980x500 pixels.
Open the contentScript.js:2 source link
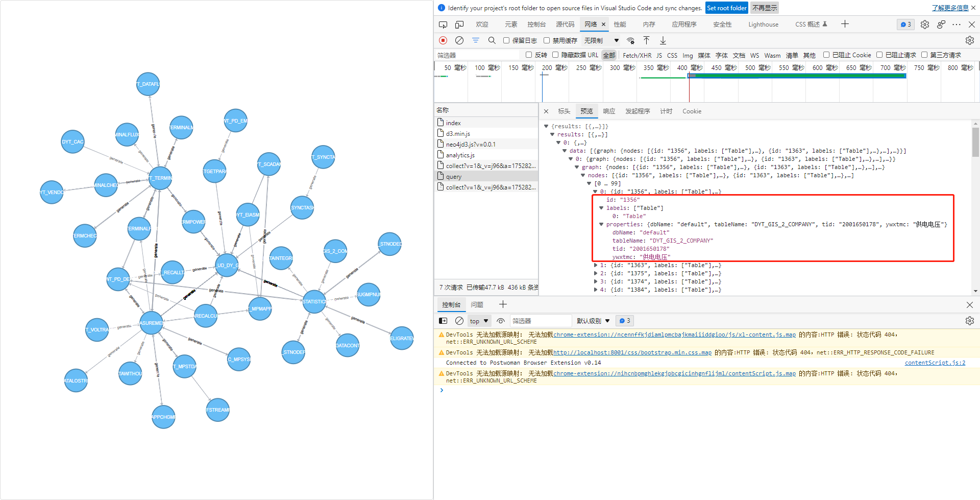tap(935, 363)
